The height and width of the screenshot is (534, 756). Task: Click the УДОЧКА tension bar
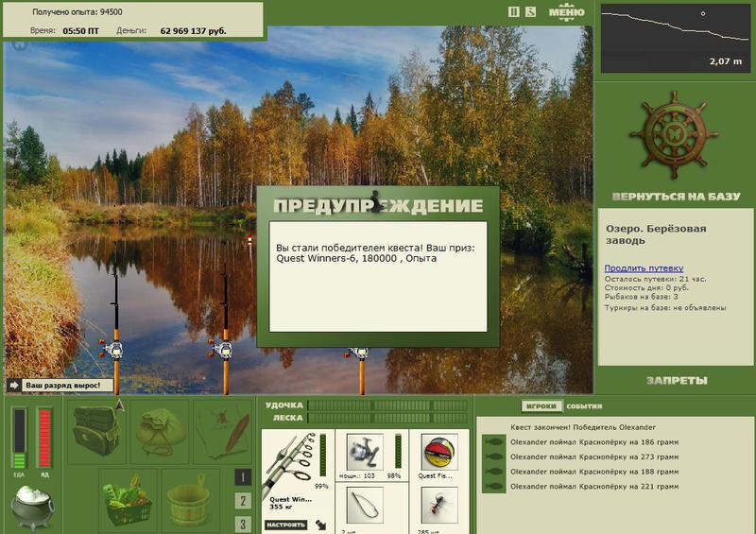[387, 405]
